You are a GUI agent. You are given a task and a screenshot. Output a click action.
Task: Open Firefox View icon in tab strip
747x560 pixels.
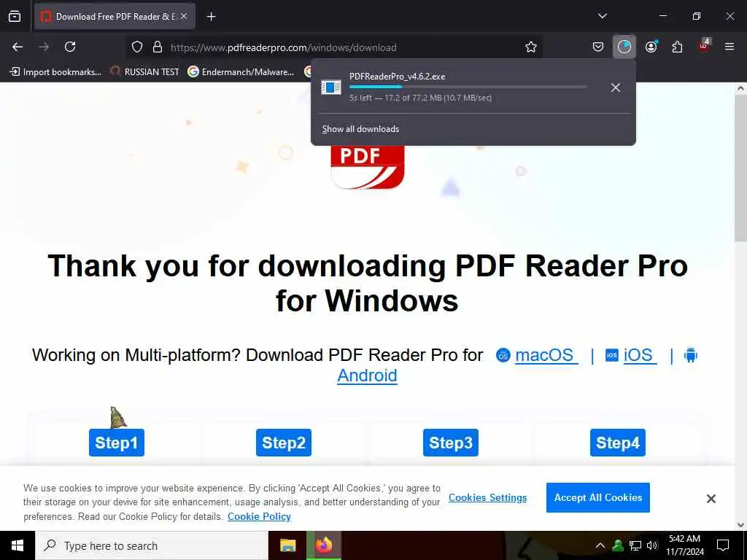(15, 17)
